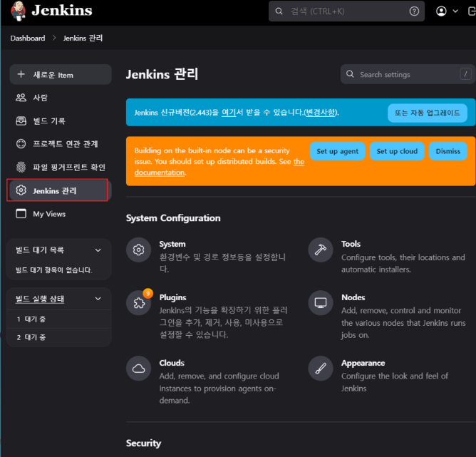Viewport: 476px width, 457px height.
Task: Click the logout icon in header
Action: [472, 11]
